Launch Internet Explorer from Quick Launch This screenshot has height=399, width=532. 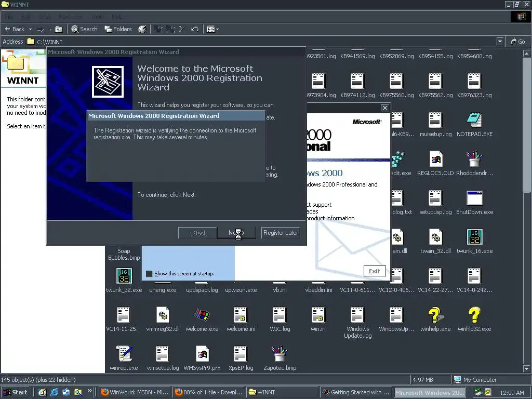[54, 392]
